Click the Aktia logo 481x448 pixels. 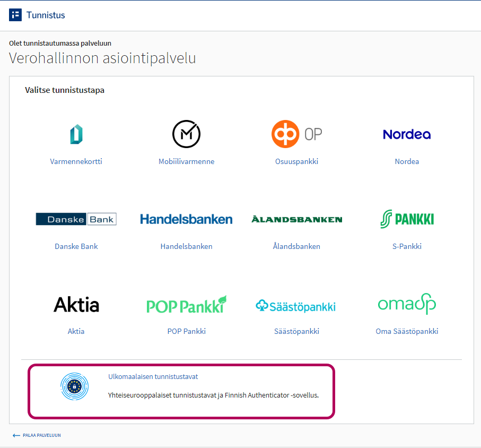76,304
